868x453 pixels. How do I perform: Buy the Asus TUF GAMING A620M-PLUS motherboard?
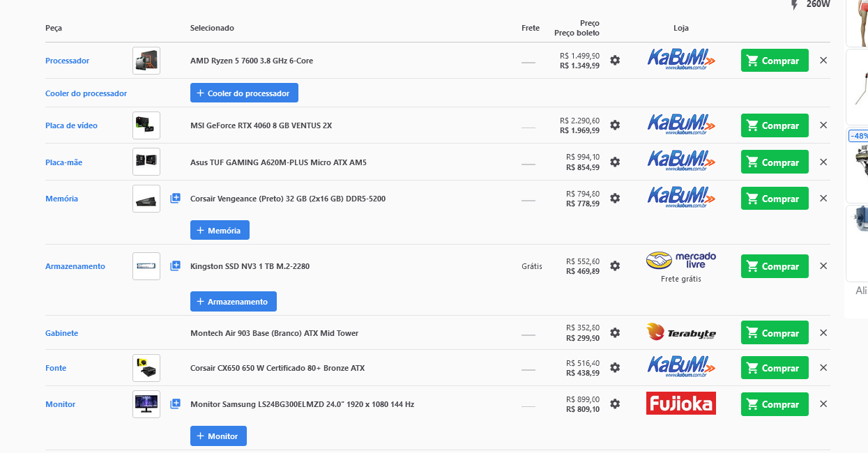[x=775, y=162]
